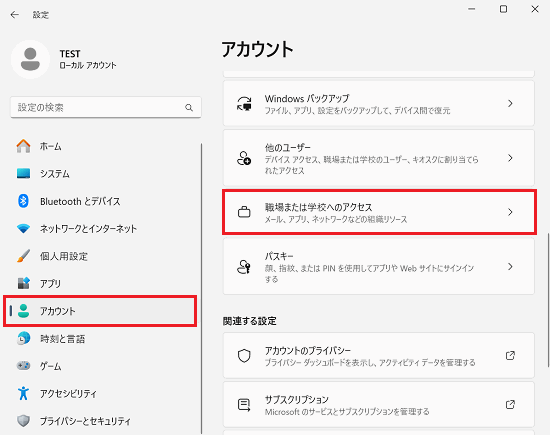Click the アクセシビリティ figure icon
The image size is (550, 435).
24,393
